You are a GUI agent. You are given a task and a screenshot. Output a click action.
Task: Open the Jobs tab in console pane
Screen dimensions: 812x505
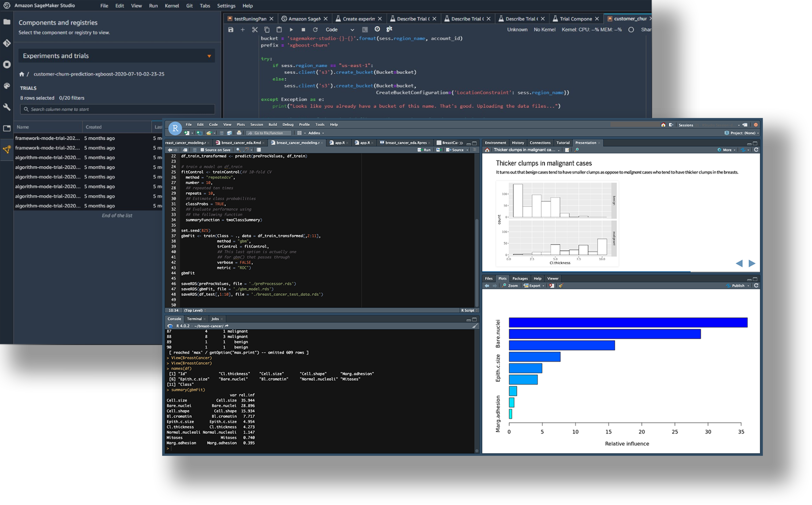point(215,319)
